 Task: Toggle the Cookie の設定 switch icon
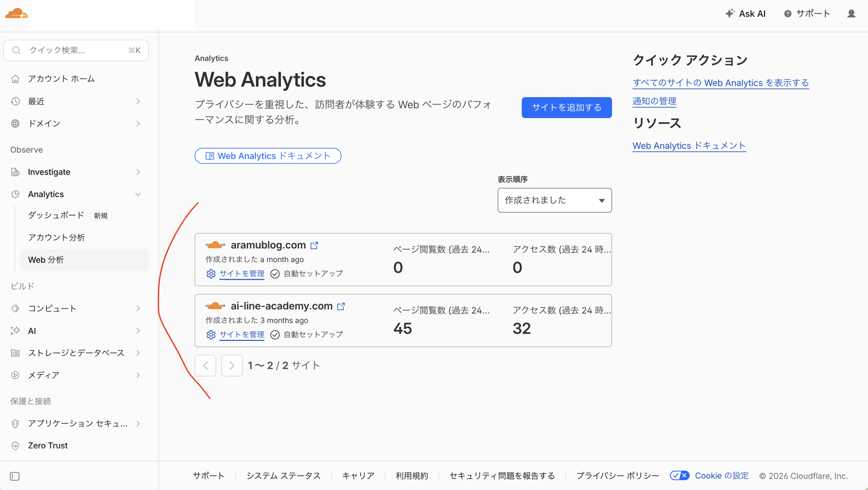click(x=679, y=475)
